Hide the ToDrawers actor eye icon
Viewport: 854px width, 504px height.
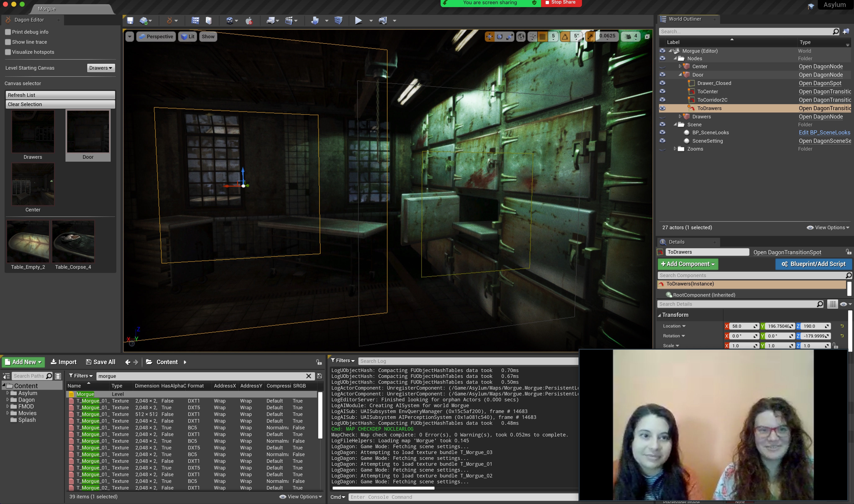point(662,108)
